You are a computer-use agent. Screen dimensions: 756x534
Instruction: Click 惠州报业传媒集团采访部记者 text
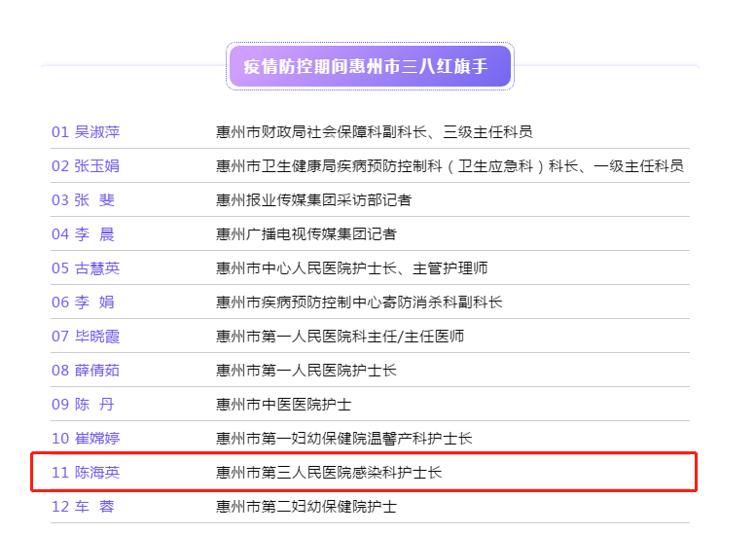click(x=314, y=200)
